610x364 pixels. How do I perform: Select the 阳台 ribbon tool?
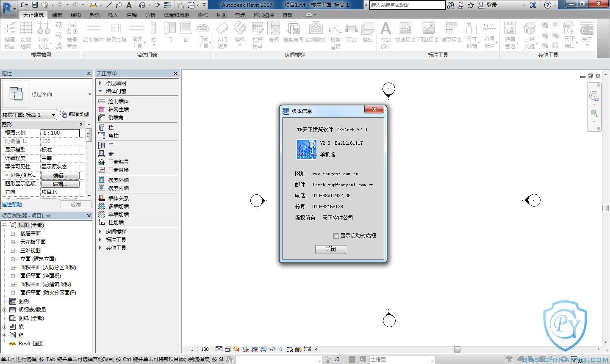(x=351, y=32)
